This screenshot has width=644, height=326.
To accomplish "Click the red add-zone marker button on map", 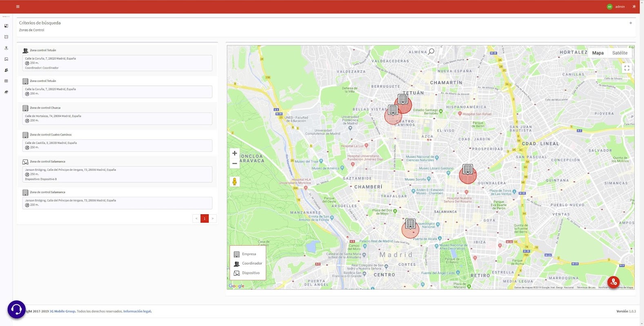I will (x=613, y=282).
